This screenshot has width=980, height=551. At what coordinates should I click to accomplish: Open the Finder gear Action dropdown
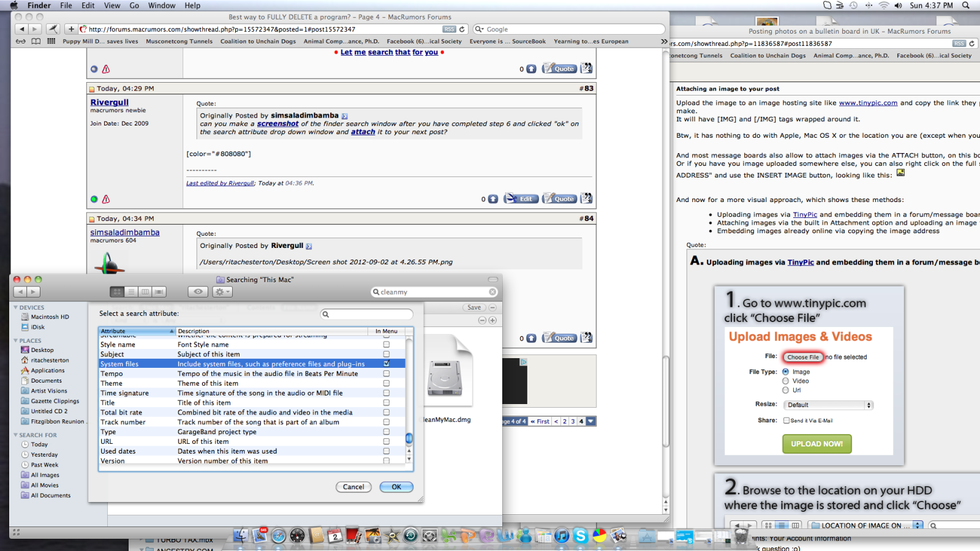[x=222, y=292]
